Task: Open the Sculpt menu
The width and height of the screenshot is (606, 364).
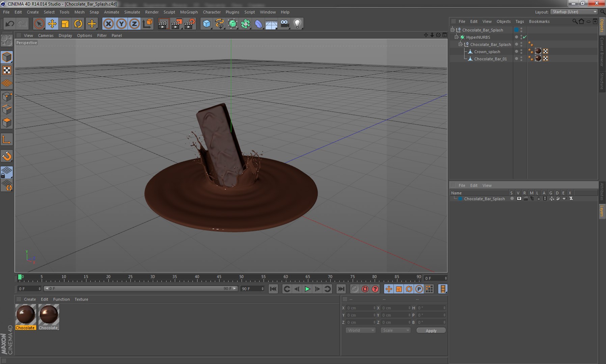Action: point(169,12)
